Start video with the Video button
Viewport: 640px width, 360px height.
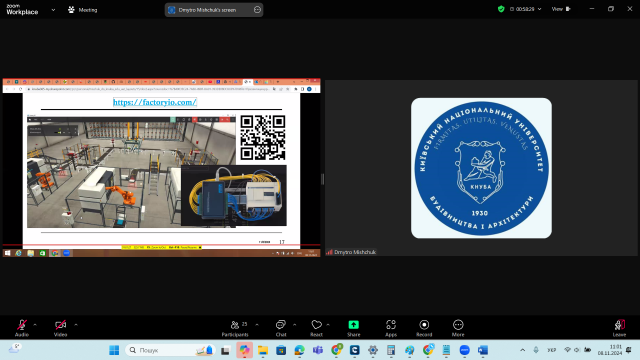coord(60,328)
